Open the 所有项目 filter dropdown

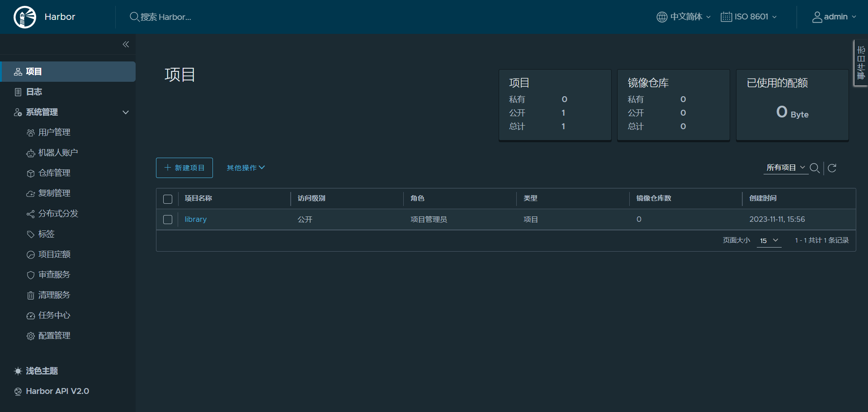[786, 168]
